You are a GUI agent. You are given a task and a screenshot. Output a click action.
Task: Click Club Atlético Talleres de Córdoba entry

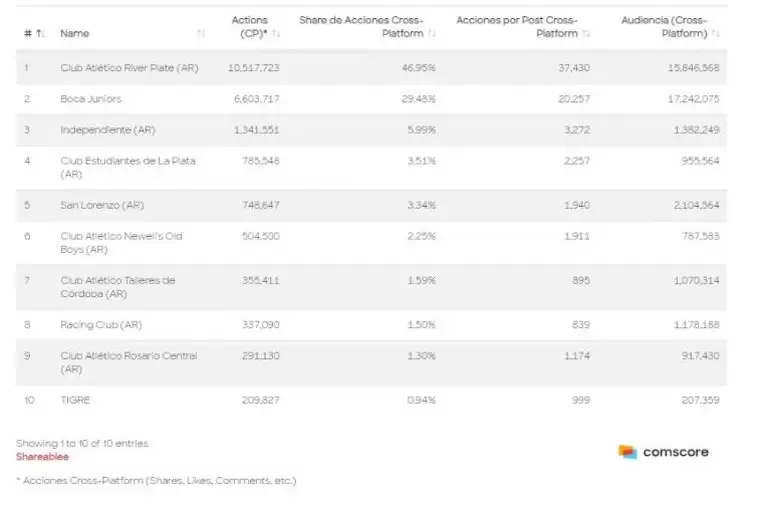click(117, 287)
